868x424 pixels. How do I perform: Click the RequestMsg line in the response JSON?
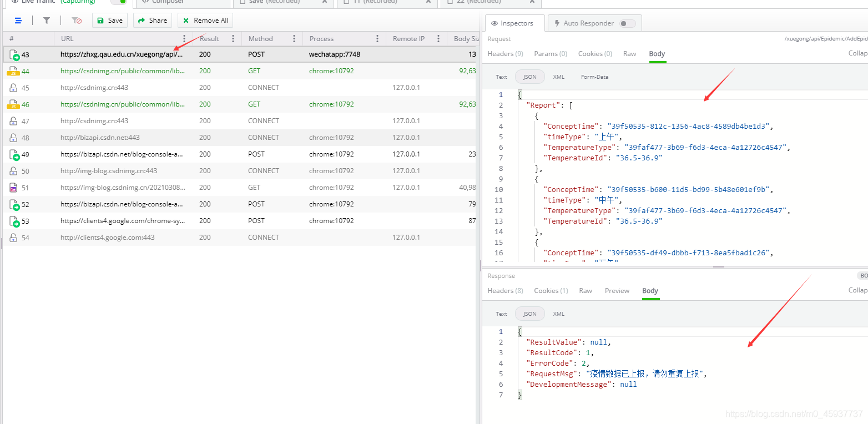pyautogui.click(x=617, y=374)
